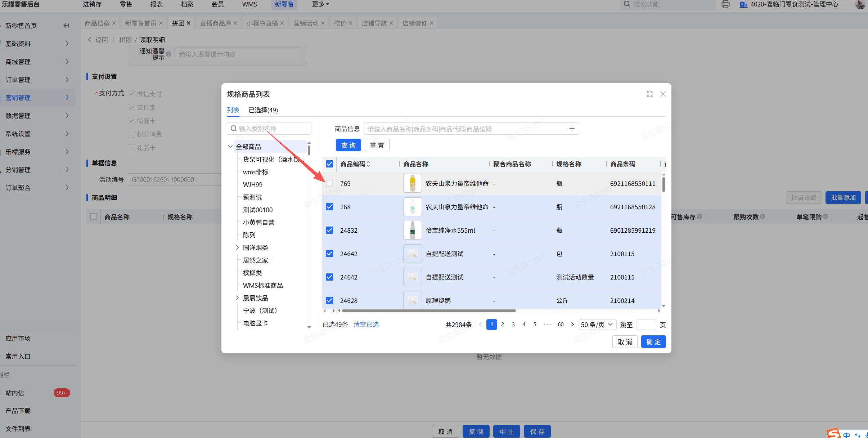Toggle the select-all checkbox in table header
Image resolution: width=868 pixels, height=438 pixels.
[x=329, y=164]
